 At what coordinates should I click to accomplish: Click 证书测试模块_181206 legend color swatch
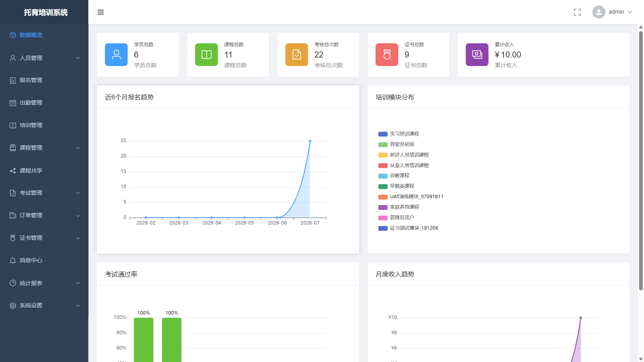383,228
